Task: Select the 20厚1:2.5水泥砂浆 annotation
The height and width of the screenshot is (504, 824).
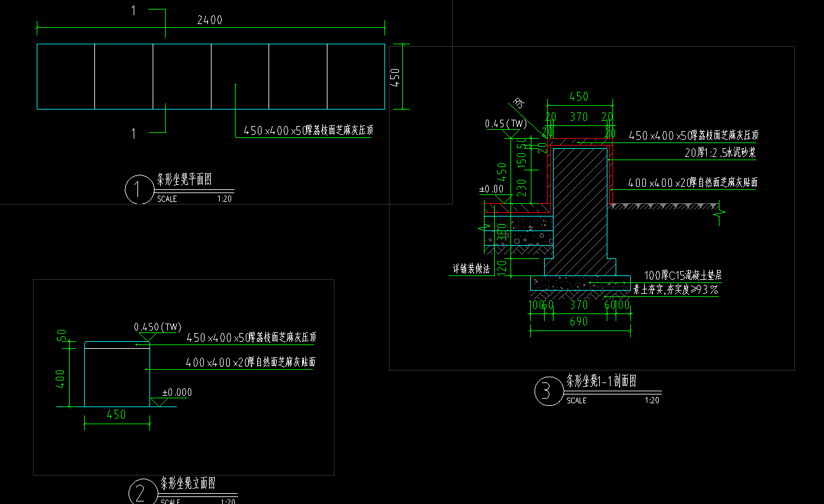Action: (x=721, y=153)
